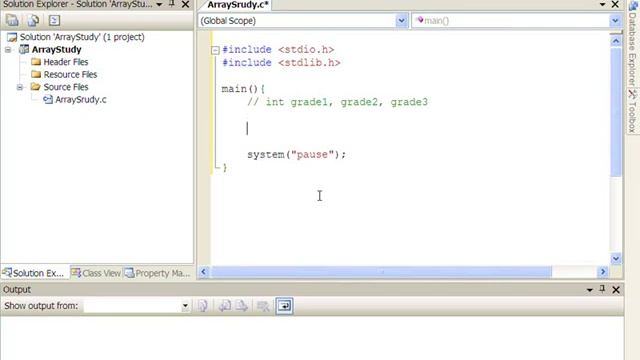Click the Properties icon in Solution Explorer toolbar
This screenshot has height=360, width=640.
(12, 20)
